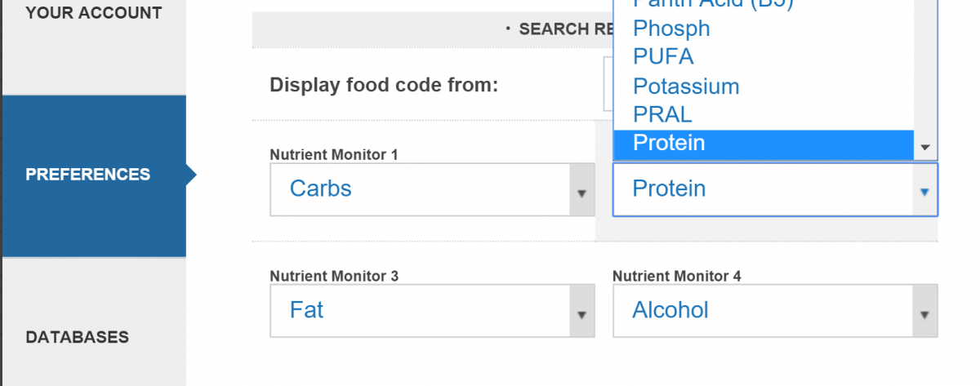Click the Nutrient Monitor 4 dropdown arrow

(924, 315)
